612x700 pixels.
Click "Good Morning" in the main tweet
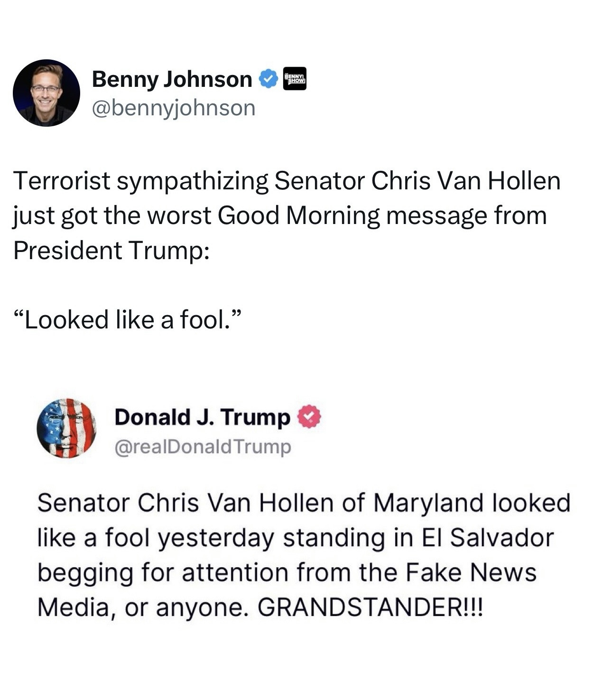tap(299, 215)
